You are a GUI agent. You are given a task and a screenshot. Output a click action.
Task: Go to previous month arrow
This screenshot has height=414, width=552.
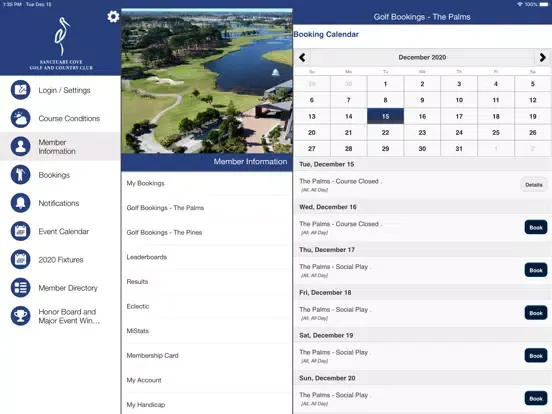pos(302,57)
